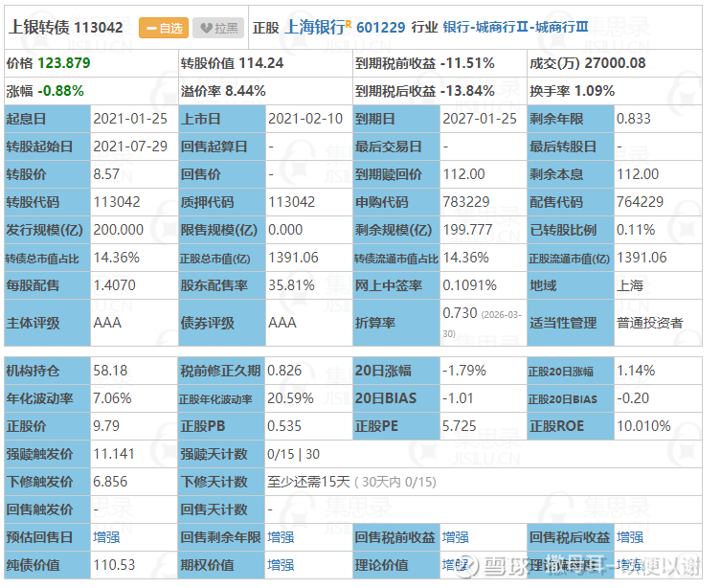Select the 涨幅 value -0.88%
The height and width of the screenshot is (588, 721).
click(x=60, y=91)
